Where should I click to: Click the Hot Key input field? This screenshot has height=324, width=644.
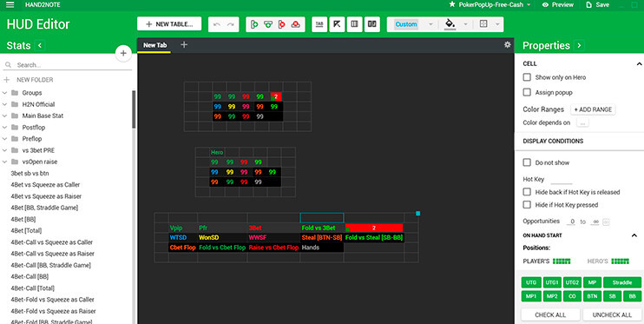pyautogui.click(x=561, y=180)
